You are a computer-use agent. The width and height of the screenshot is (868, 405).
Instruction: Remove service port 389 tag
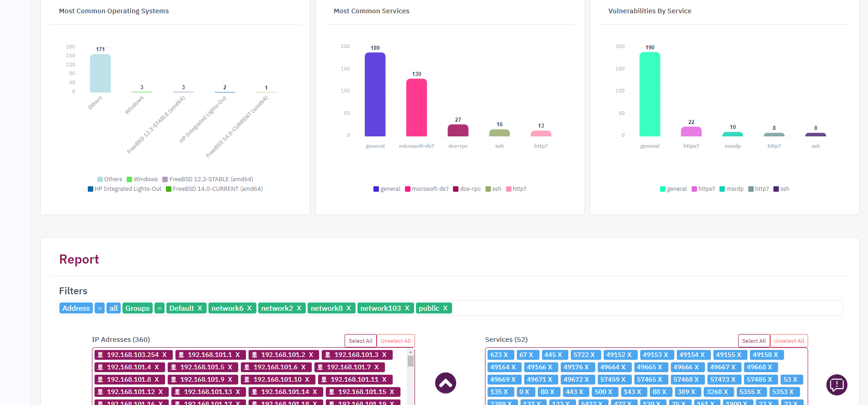(x=693, y=392)
